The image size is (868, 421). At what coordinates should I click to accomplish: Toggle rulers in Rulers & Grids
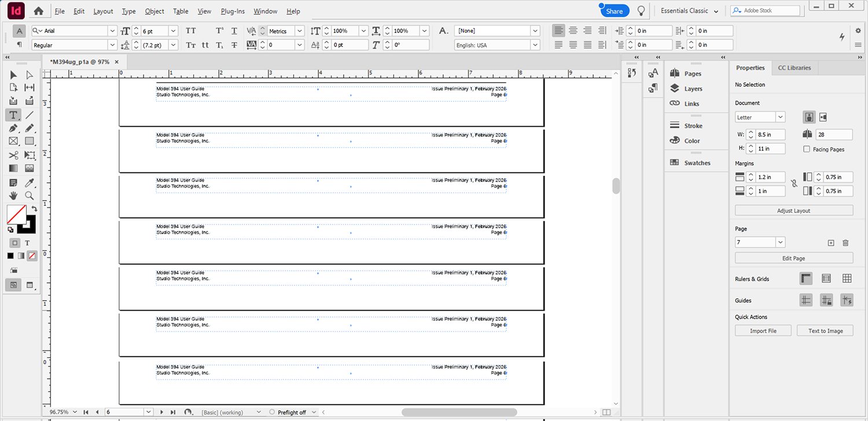pyautogui.click(x=806, y=279)
